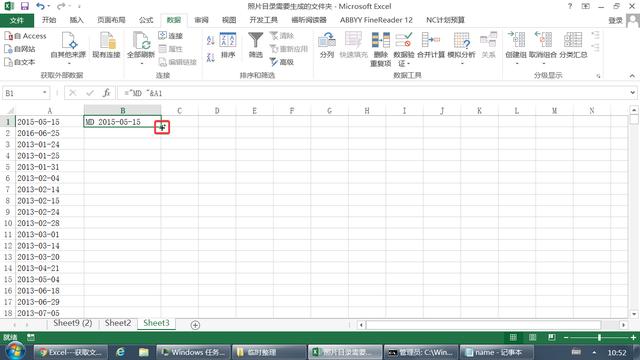This screenshot has width=640, height=360.
Task: Select row 10 header
Action: click(8, 223)
